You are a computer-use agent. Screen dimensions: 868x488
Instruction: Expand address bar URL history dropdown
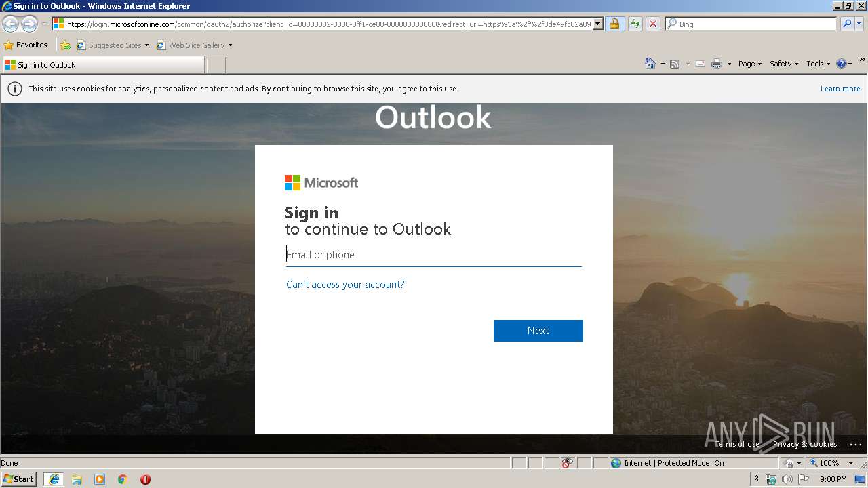pos(597,24)
